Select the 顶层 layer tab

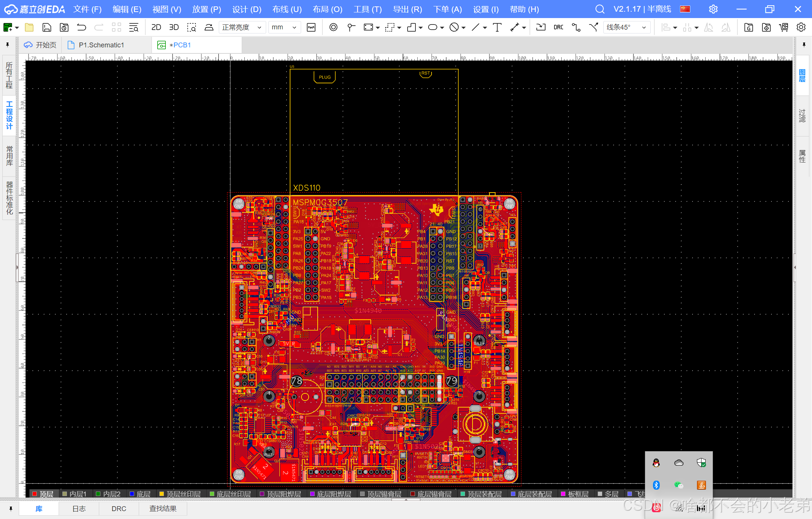tap(43, 494)
